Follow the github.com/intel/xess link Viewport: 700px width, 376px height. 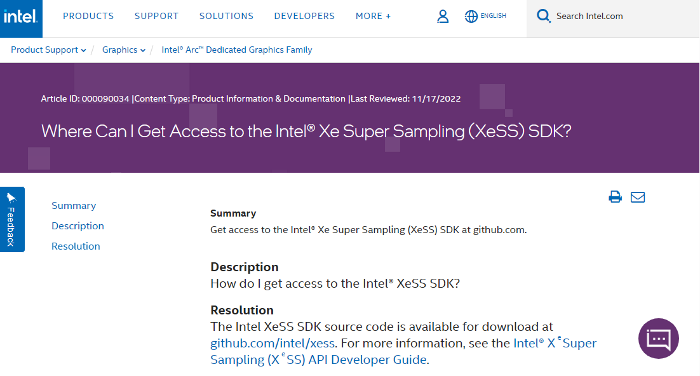(272, 343)
